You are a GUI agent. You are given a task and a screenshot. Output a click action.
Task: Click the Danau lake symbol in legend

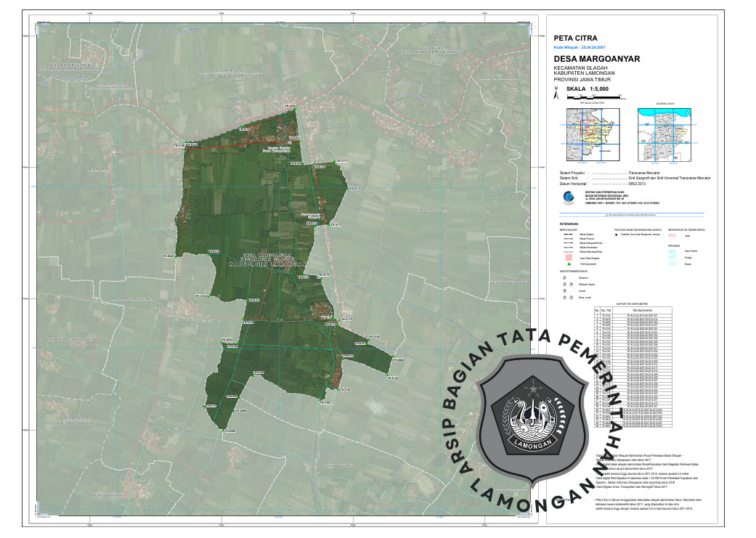coord(672,264)
